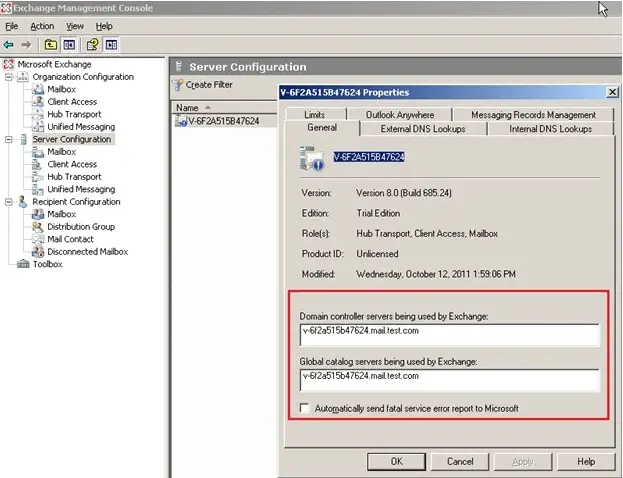Click server icon in the Name list row
The width and height of the screenshot is (623, 478).
point(181,121)
